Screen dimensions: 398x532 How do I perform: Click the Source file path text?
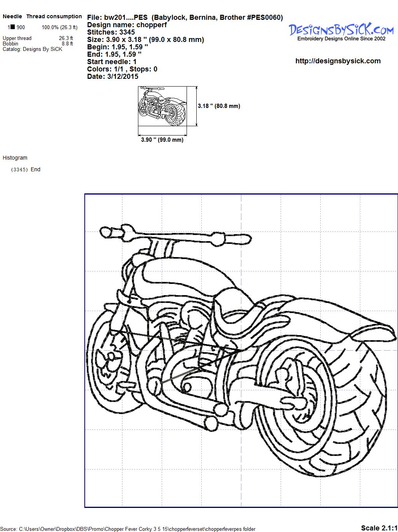(128, 529)
